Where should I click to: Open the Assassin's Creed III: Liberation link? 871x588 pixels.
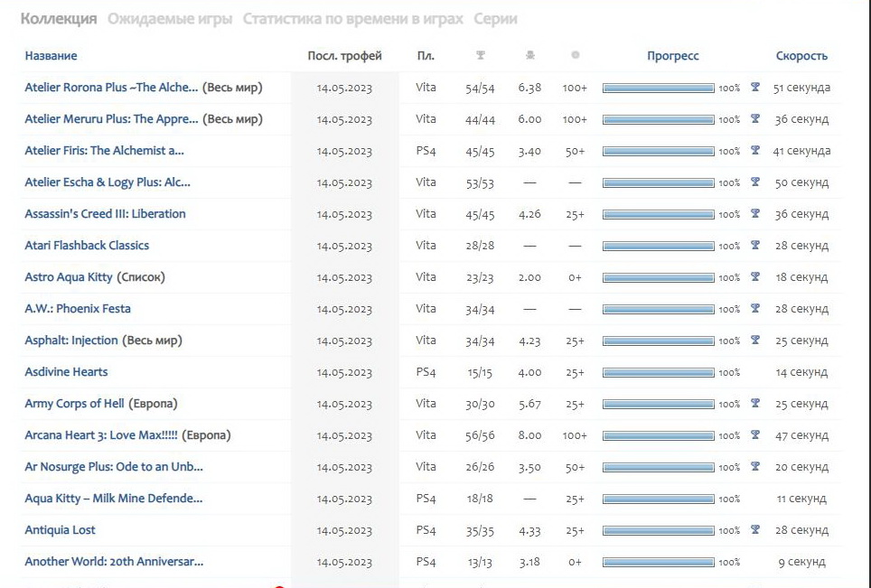tap(105, 214)
